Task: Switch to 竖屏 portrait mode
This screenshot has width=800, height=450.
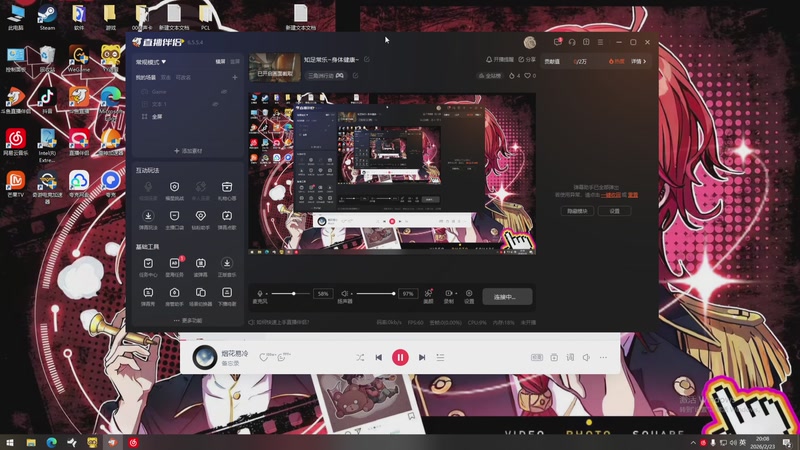Action: (x=235, y=62)
